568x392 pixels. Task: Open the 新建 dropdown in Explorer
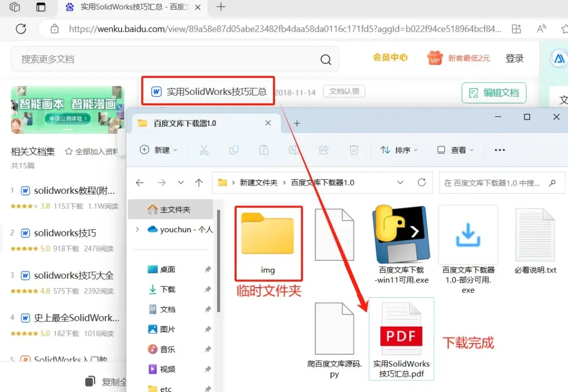coord(159,150)
